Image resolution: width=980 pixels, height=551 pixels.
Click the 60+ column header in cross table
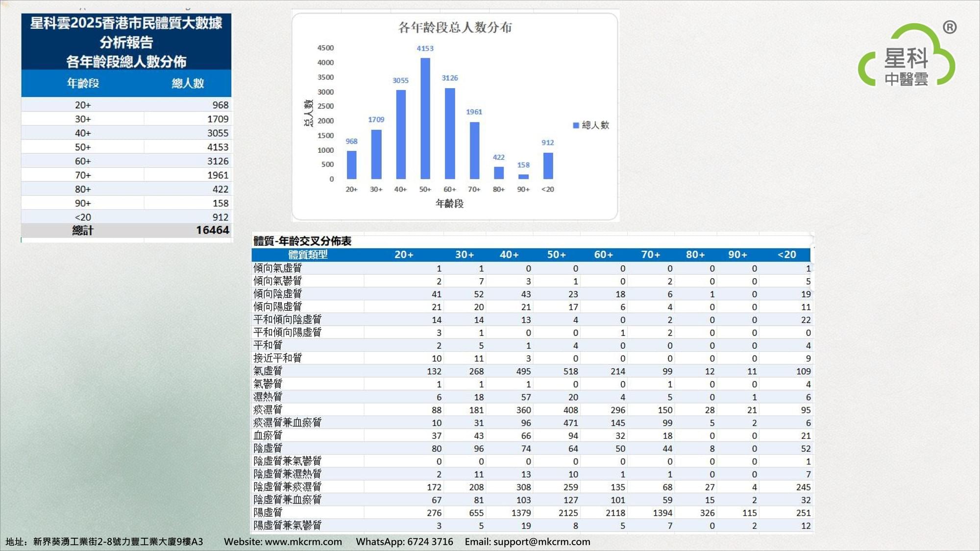(604, 255)
